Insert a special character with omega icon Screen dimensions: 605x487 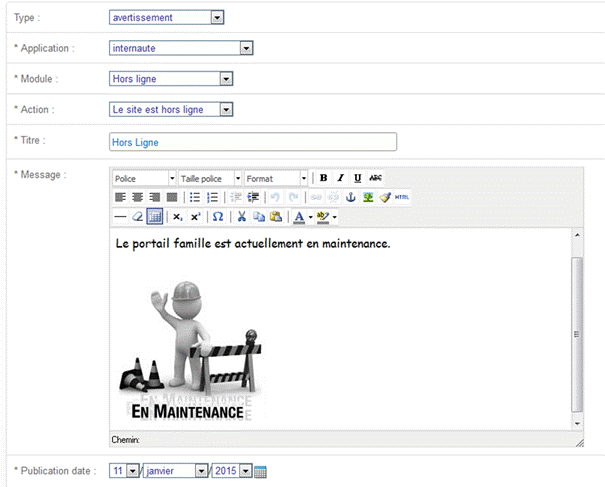tap(218, 216)
